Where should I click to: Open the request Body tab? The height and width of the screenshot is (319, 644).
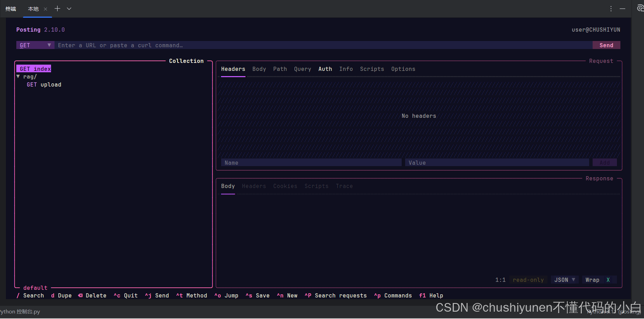point(259,69)
